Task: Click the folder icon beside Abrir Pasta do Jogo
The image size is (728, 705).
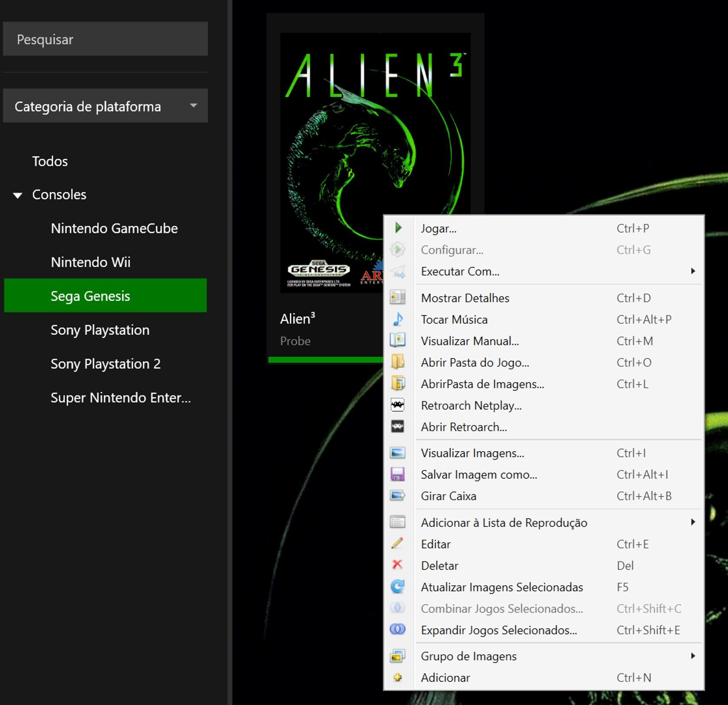Action: [x=397, y=362]
